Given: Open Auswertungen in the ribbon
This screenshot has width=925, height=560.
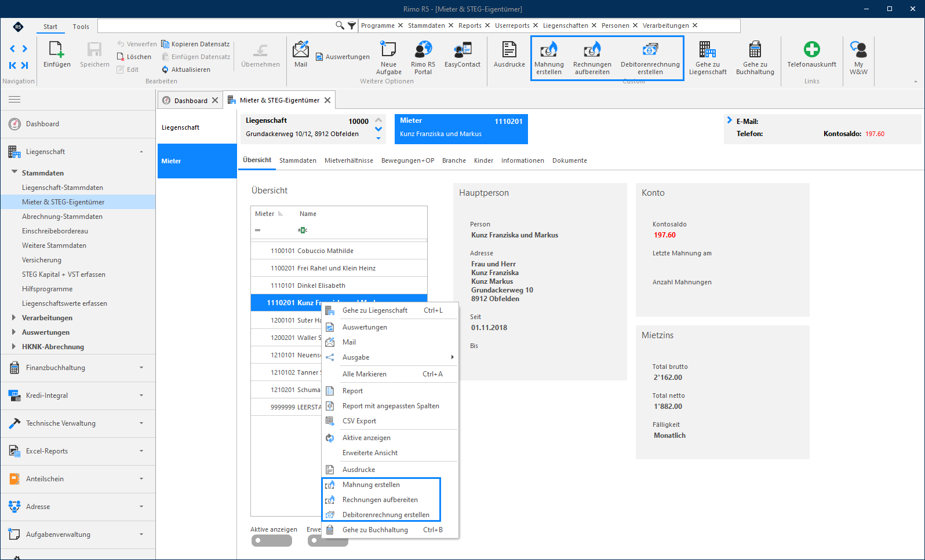Looking at the screenshot, I should (343, 57).
